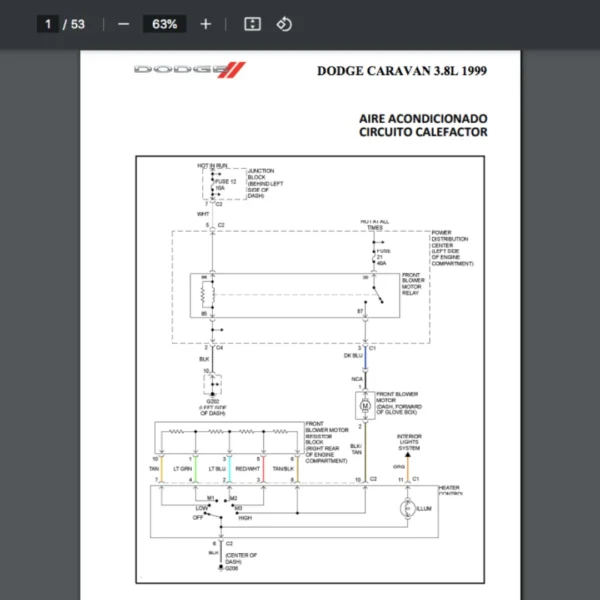Click the DODGE CARAVAN 3.8L 1999 title

click(x=402, y=71)
